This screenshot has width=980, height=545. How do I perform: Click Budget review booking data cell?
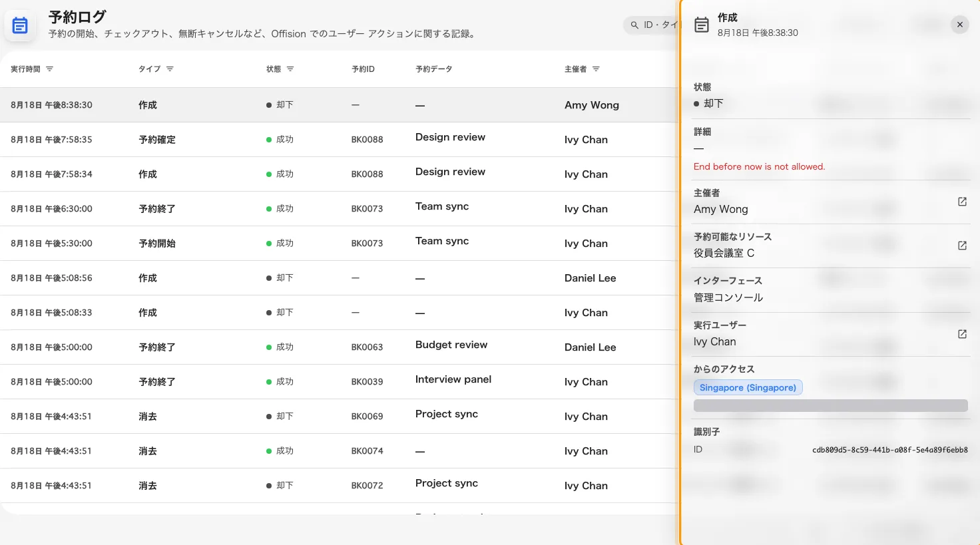(451, 345)
